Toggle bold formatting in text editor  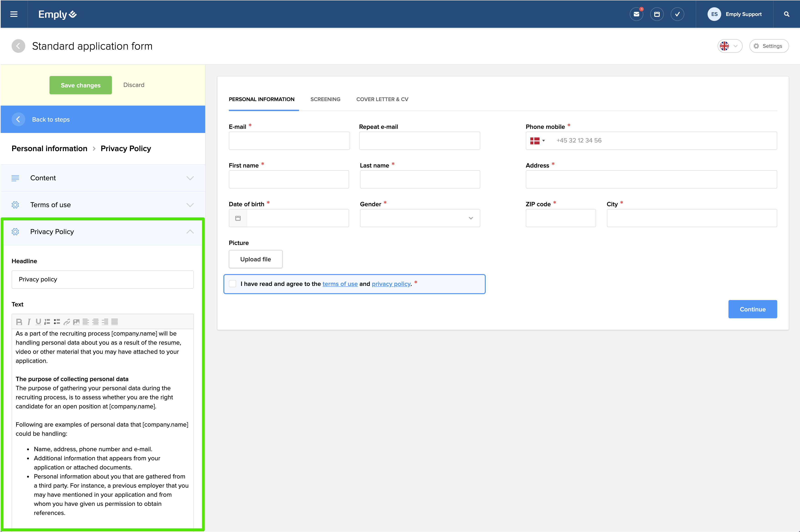pyautogui.click(x=19, y=322)
